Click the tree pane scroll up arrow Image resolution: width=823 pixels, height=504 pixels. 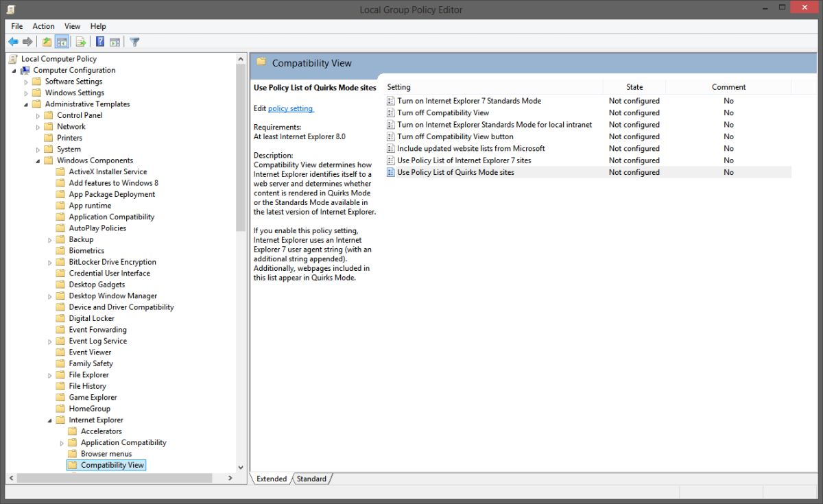(241, 59)
